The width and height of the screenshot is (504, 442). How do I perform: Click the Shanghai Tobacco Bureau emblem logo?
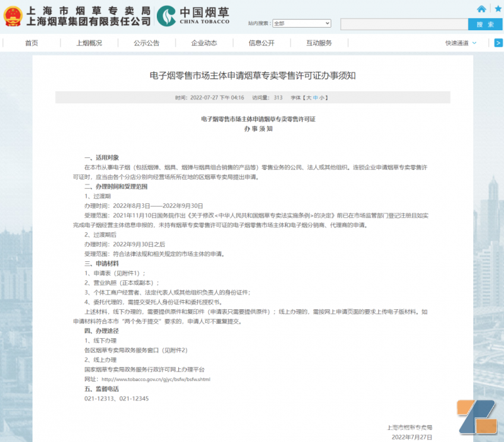13,17
